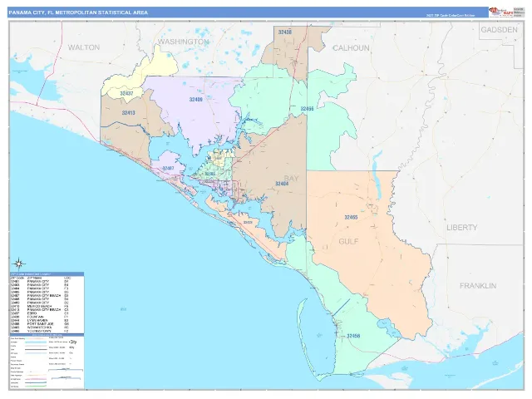Screen dimensions: 532x399
Task: Click ZIP code 32409 label
Action: pos(196,100)
